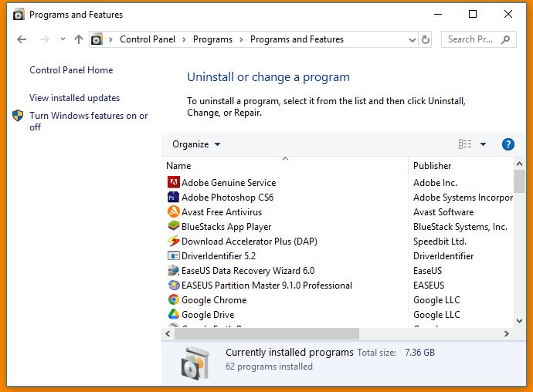Viewport: 533px width, 392px height.
Task: Select Google Chrome entry
Action: (214, 300)
